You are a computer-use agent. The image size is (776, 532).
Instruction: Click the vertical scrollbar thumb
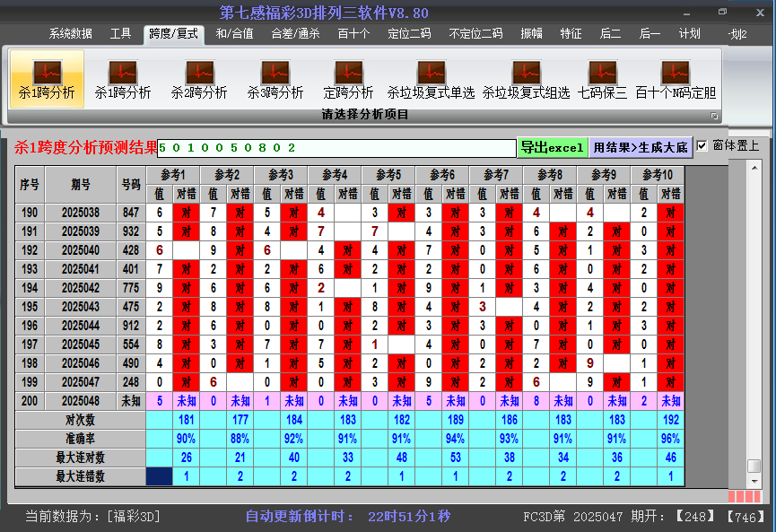[754, 466]
